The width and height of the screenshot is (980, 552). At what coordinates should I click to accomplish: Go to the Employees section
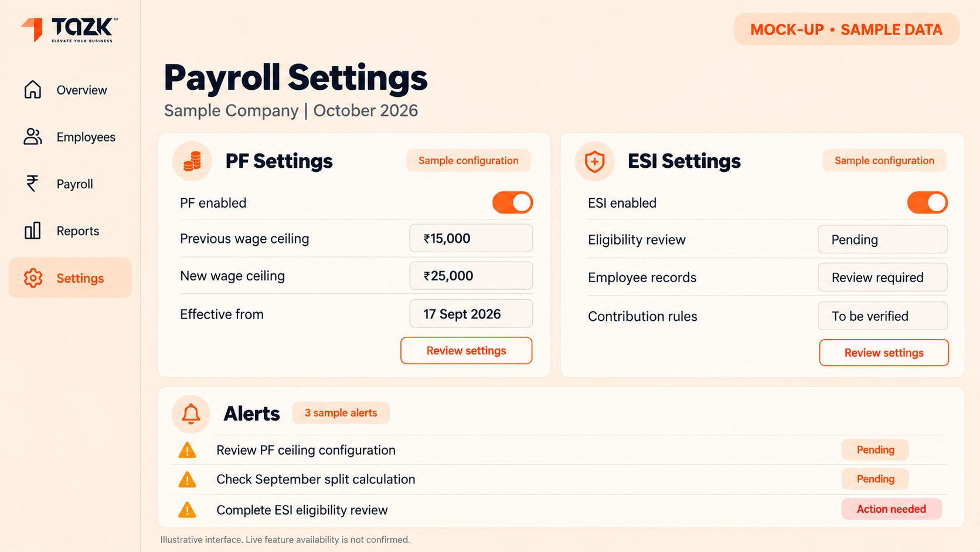tap(70, 137)
